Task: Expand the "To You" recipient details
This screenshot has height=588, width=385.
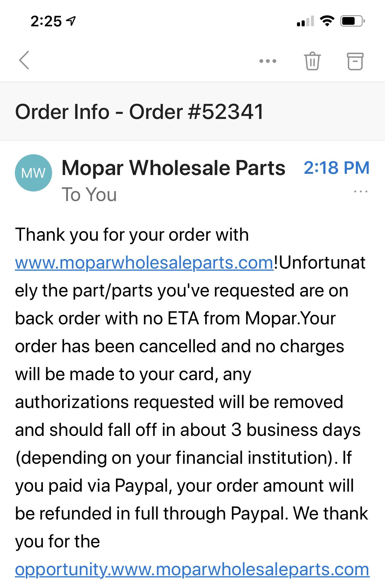Action: pyautogui.click(x=89, y=195)
